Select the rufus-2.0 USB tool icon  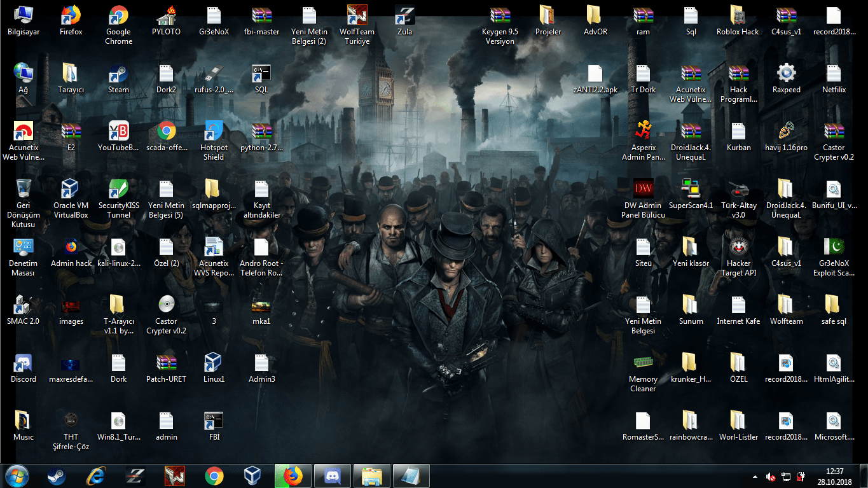(x=214, y=79)
